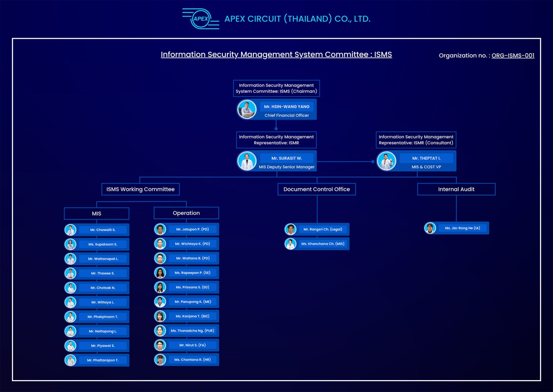Click the ISMS Committee underlined page title
This screenshot has height=392, width=553.
click(276, 54)
